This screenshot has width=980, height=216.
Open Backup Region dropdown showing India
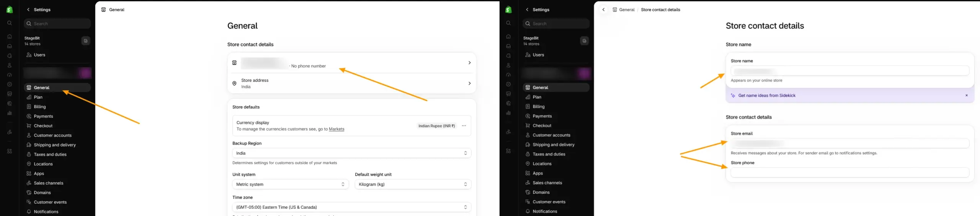click(351, 153)
